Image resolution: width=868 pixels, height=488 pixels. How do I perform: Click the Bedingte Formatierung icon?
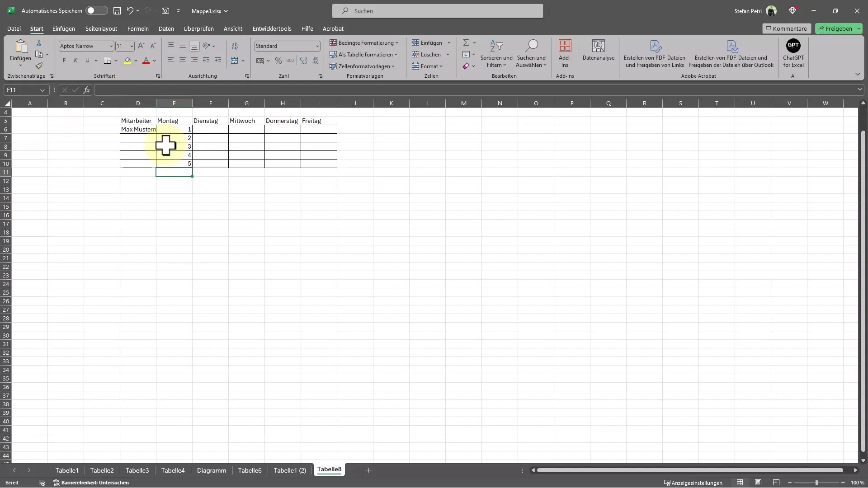[x=364, y=42]
